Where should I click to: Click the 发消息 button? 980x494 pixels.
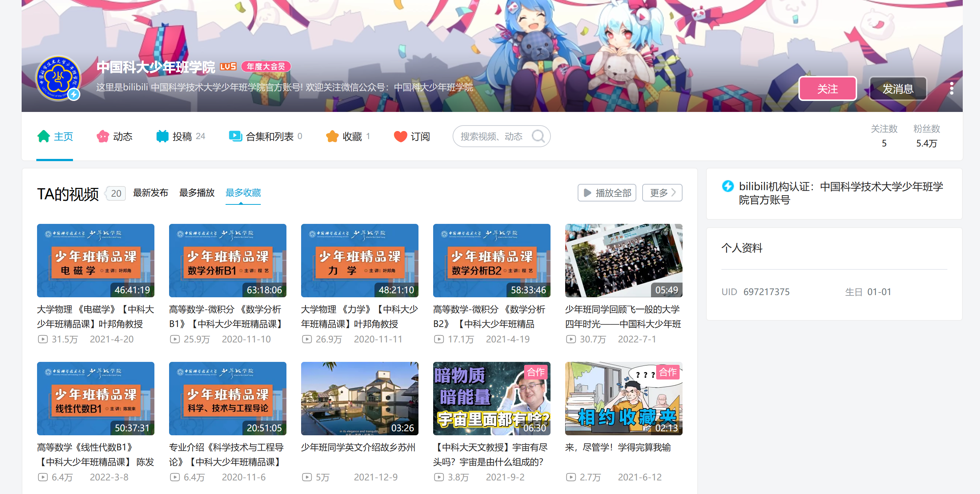(x=898, y=88)
